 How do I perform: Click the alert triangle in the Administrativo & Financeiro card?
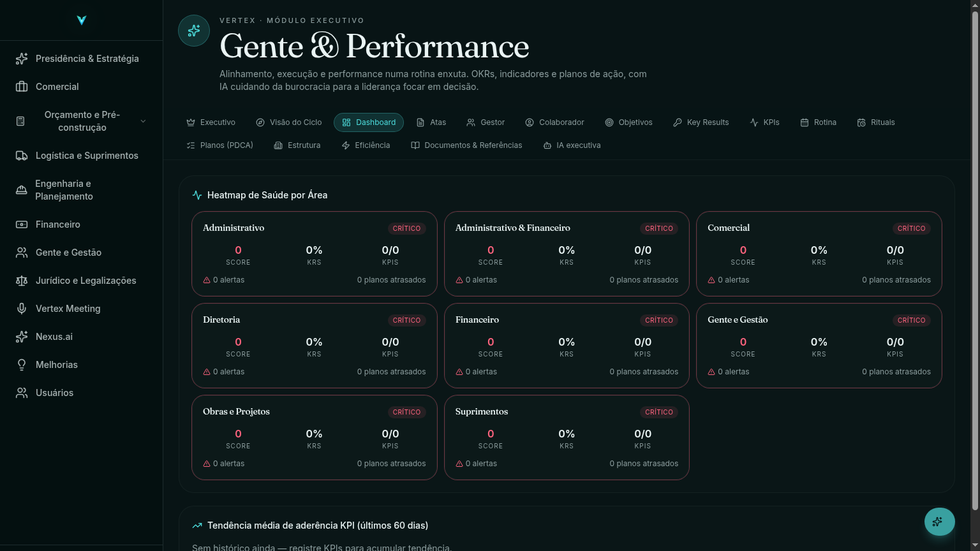point(459,280)
